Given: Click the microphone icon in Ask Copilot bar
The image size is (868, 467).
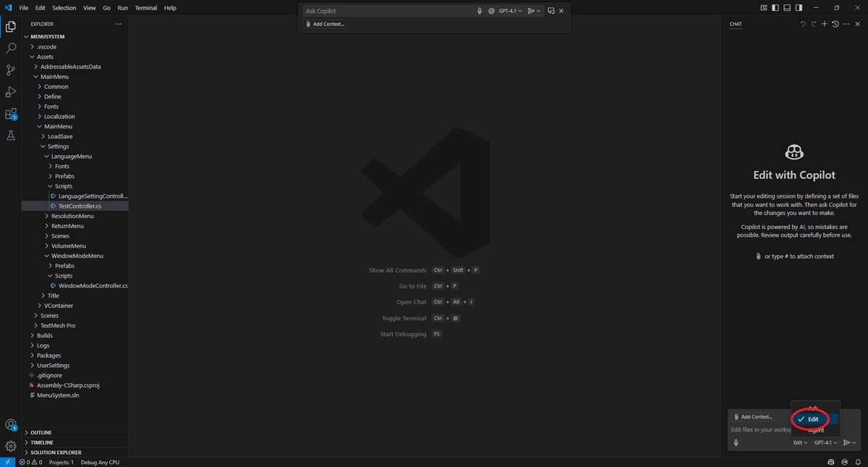Looking at the screenshot, I should click(480, 10).
